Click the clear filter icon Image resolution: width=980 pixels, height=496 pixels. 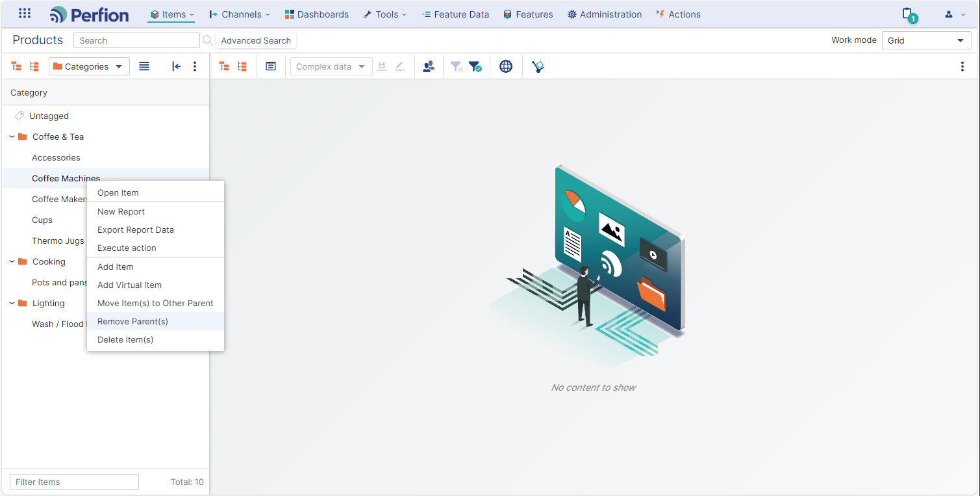[457, 66]
